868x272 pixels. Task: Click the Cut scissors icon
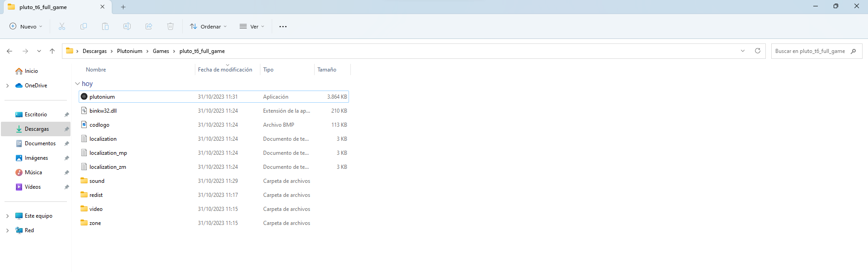tap(62, 27)
